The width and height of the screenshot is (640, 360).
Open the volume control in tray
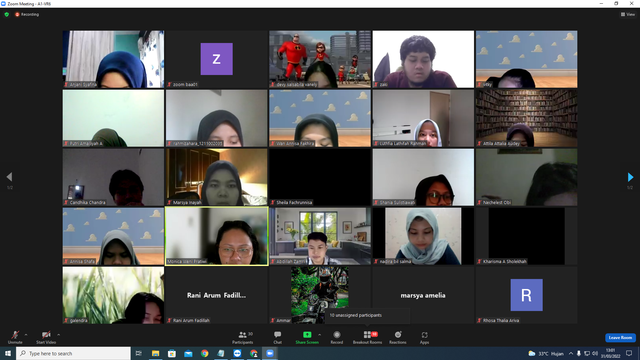click(595, 353)
